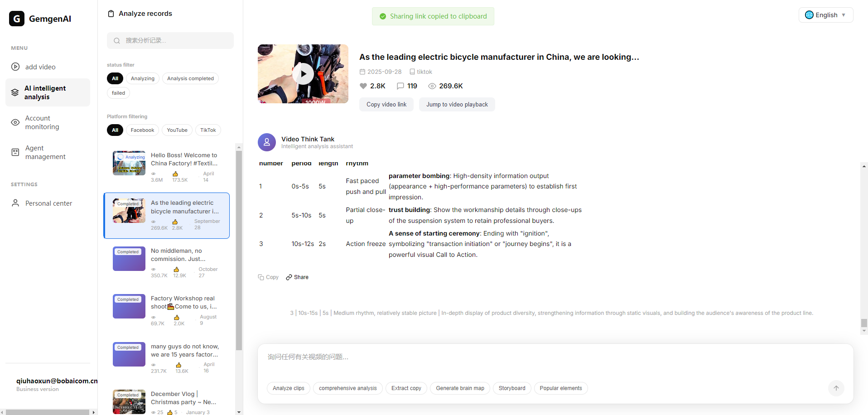Screen dimensions: 868x415
Task: Filter records by Analysis completed status
Action: [190, 78]
